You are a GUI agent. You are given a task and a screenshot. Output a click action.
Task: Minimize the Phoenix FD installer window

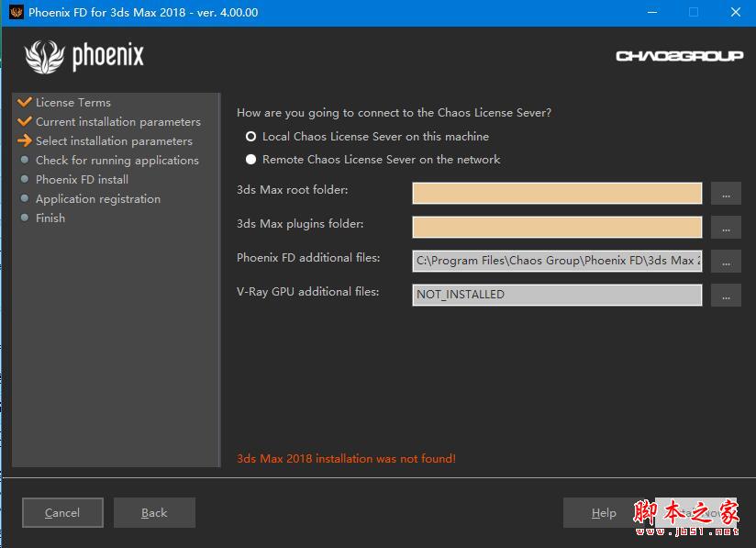(x=651, y=12)
